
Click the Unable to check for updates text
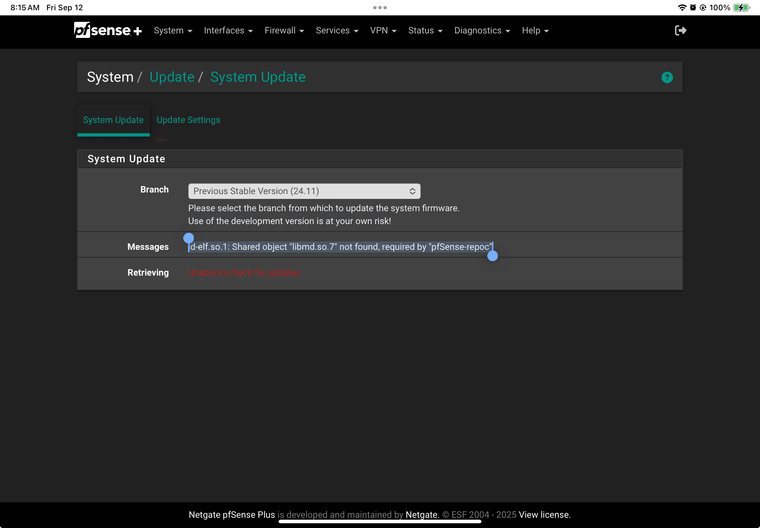pos(244,272)
